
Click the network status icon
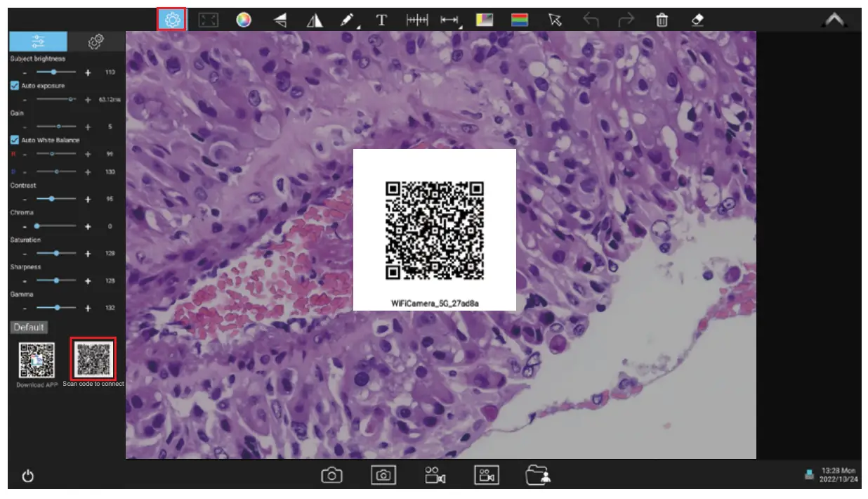tap(808, 476)
